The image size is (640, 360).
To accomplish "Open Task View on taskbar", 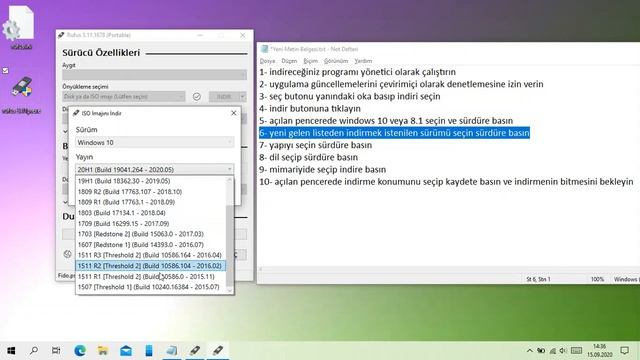I will coord(56,350).
